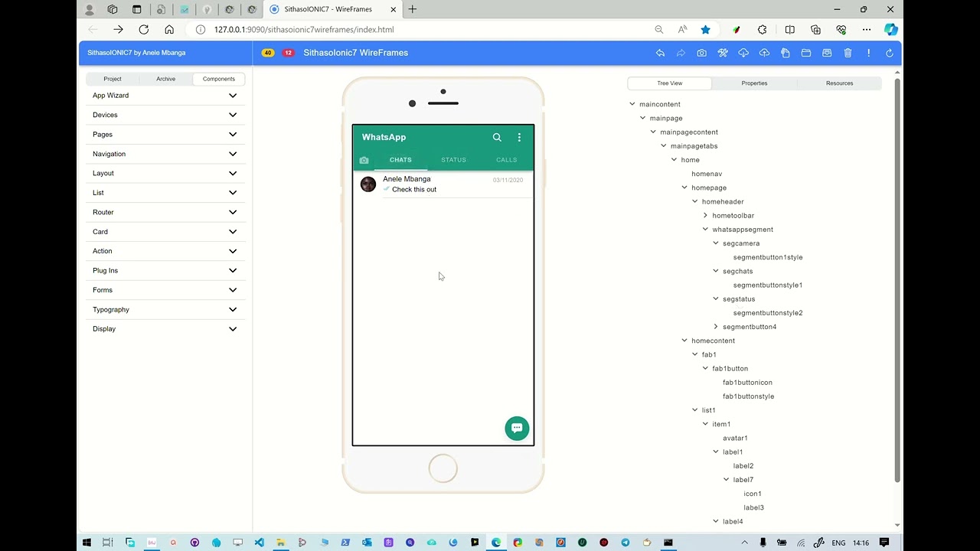Click the Anele Mbanga chat name
The height and width of the screenshot is (551, 980).
point(407,179)
